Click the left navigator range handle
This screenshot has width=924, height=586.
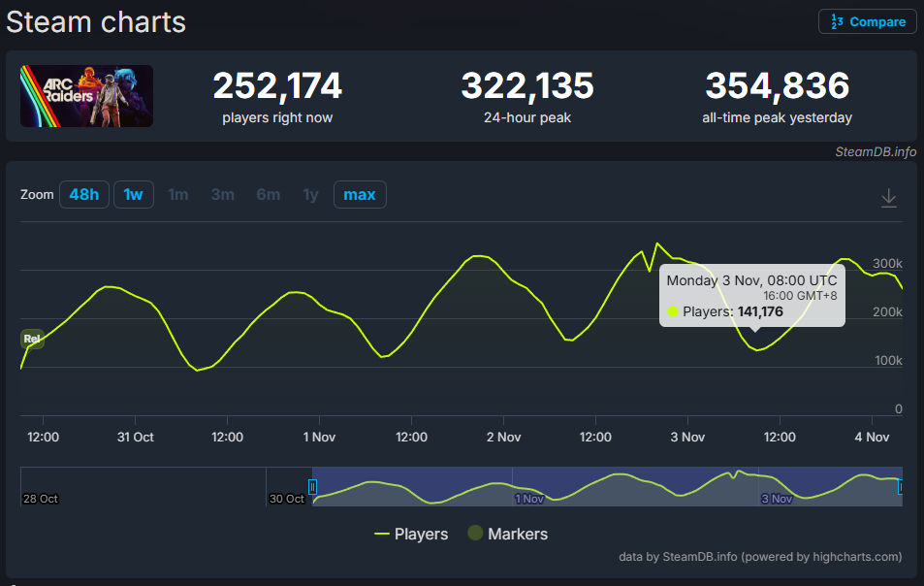(312, 487)
